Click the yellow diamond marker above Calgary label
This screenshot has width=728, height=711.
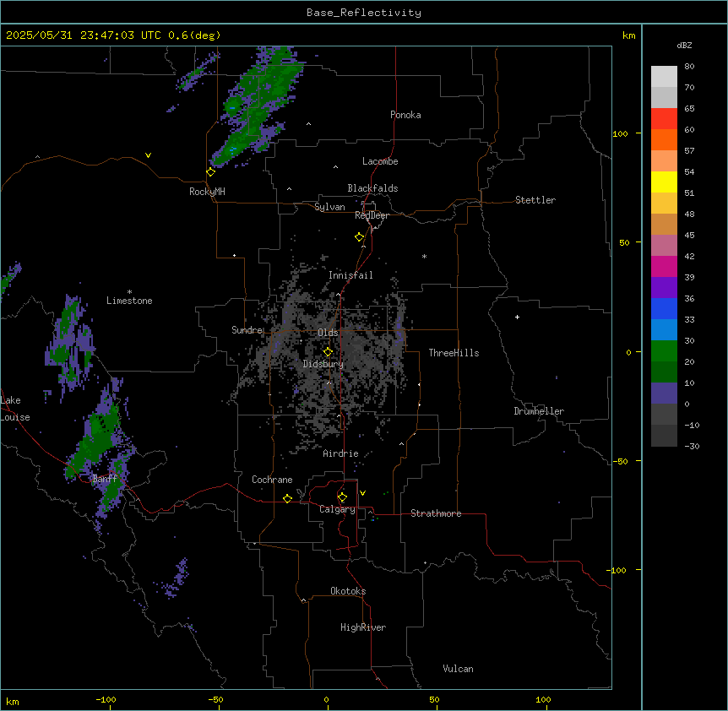point(343,497)
